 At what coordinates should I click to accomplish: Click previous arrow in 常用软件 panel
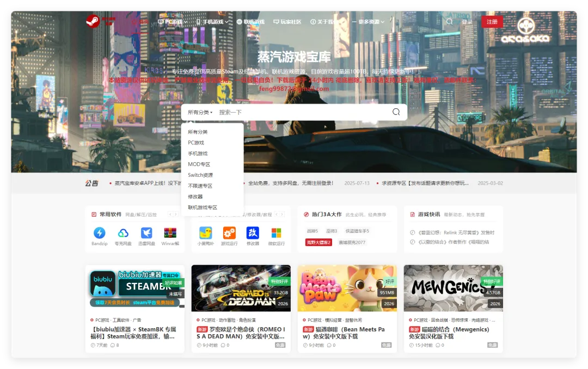point(170,214)
